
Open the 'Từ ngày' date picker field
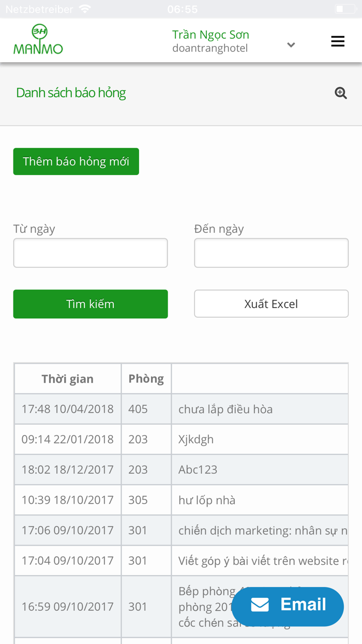pyautogui.click(x=90, y=253)
